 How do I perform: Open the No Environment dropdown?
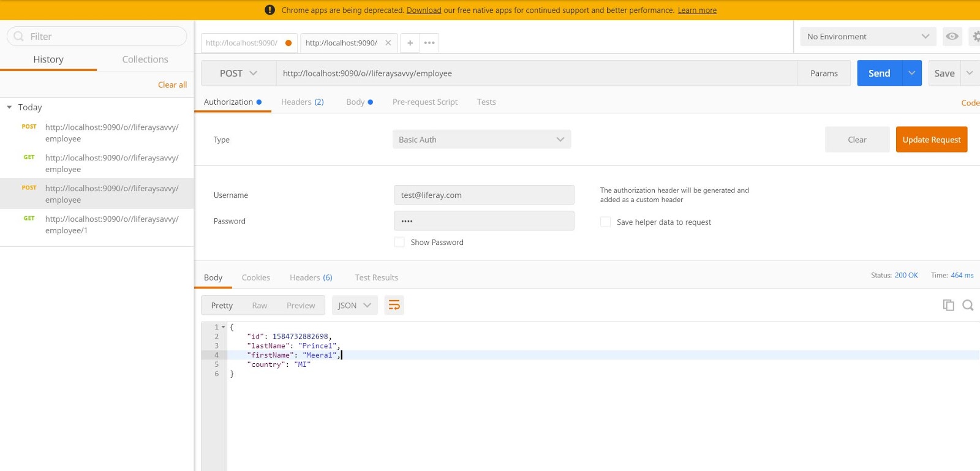(868, 37)
